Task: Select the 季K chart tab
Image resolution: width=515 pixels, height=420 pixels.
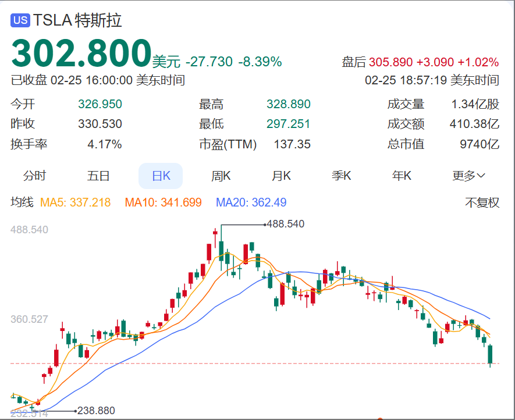Action: [341, 176]
